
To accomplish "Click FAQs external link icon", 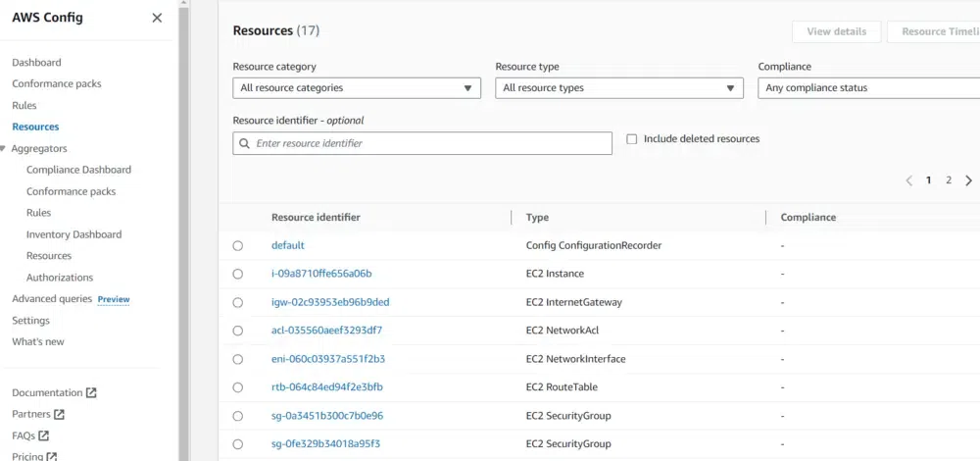I will click(x=44, y=435).
